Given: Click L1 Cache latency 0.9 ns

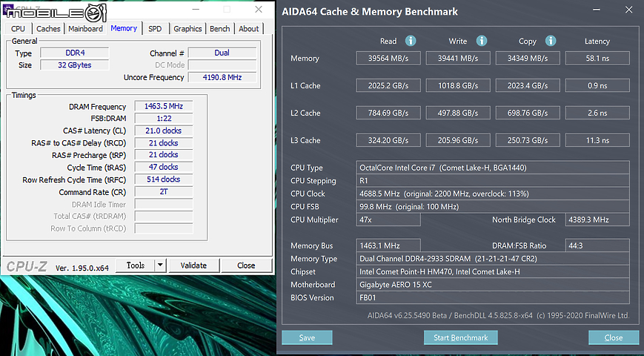Looking at the screenshot, I should [x=597, y=85].
